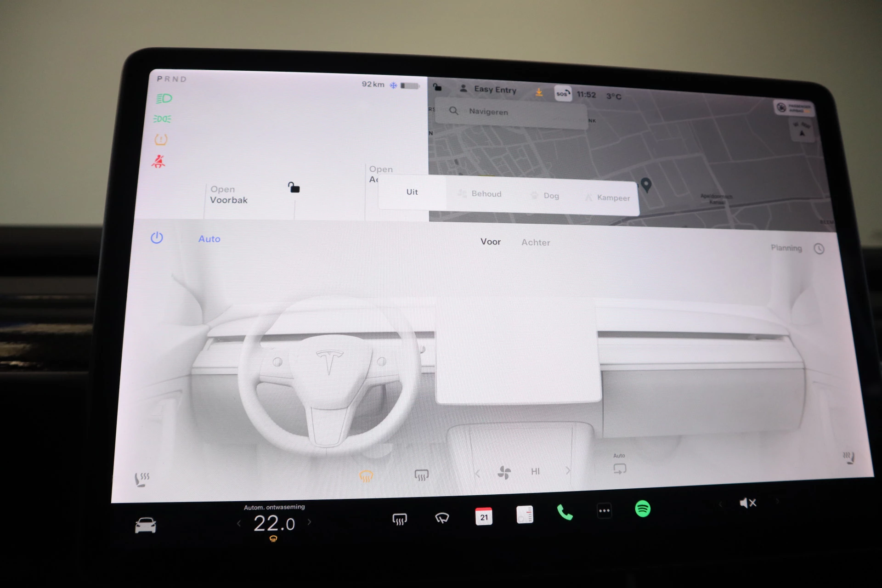
Task: Tap the 22.0 temperature setting
Action: [274, 523]
